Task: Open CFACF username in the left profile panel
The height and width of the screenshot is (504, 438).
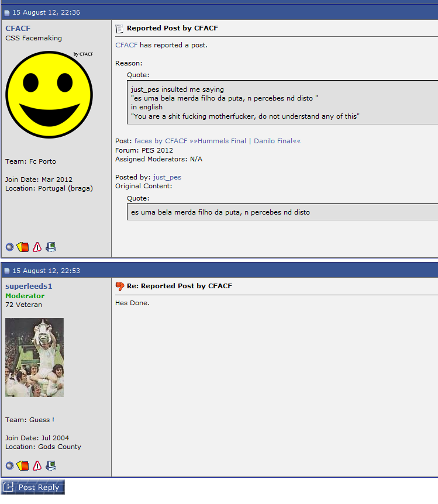Action: click(x=18, y=28)
